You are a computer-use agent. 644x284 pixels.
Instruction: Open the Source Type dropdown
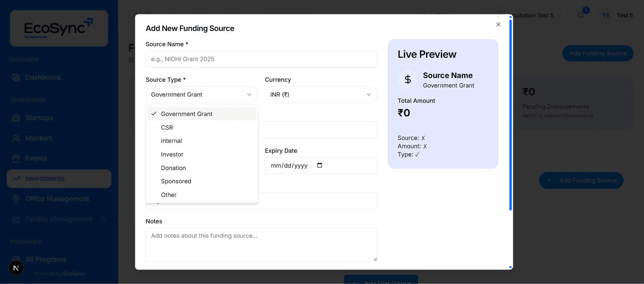pos(202,95)
